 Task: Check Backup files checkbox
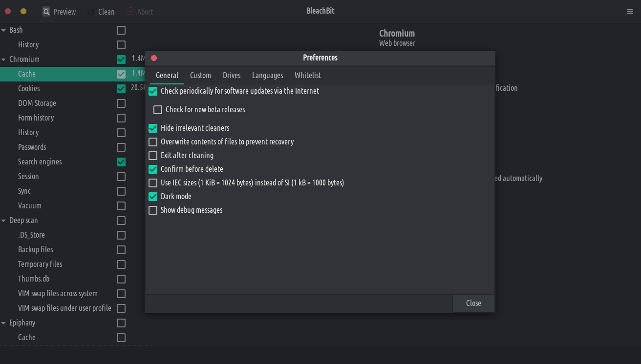point(121,250)
